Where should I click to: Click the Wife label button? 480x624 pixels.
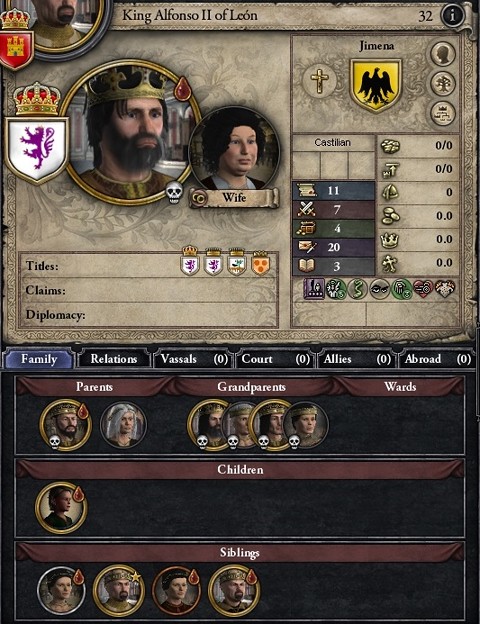pos(234,197)
